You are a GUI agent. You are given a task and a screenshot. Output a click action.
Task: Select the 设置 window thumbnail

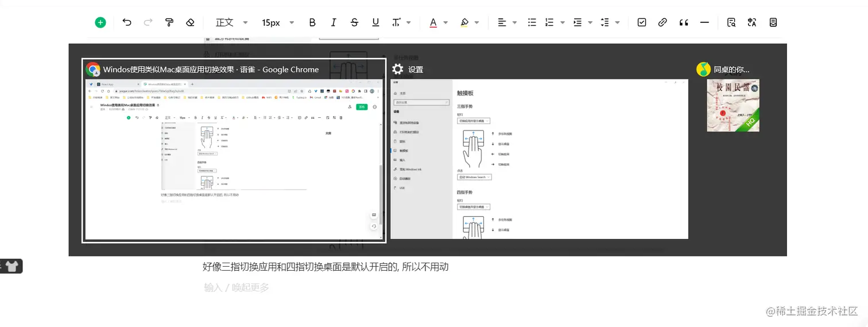(x=539, y=159)
